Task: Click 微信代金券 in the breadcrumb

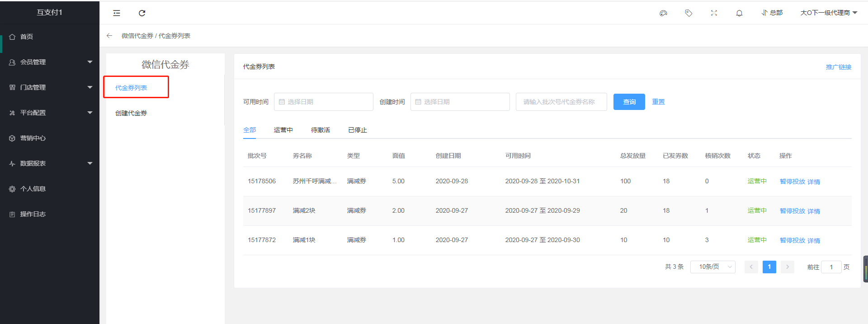Action: tap(137, 36)
